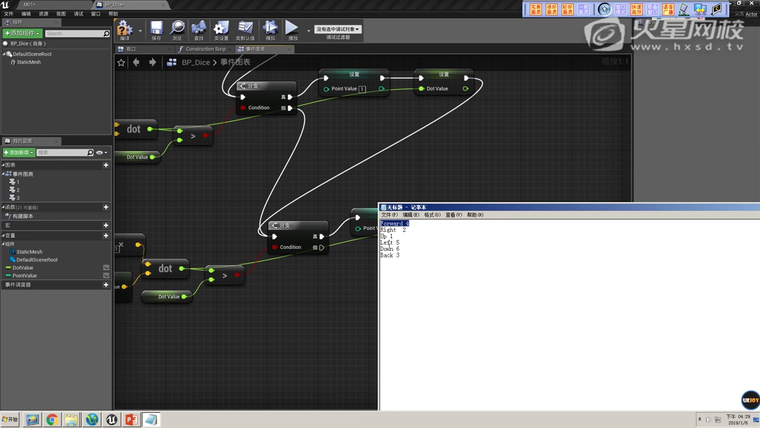
Task: Click the green 添加组件 (Add Component) button
Action: [x=22, y=33]
